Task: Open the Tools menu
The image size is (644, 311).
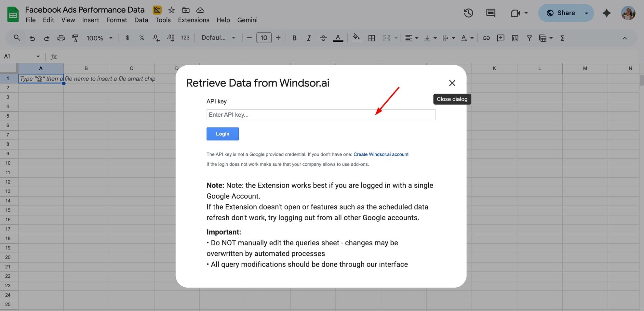Action: (163, 20)
